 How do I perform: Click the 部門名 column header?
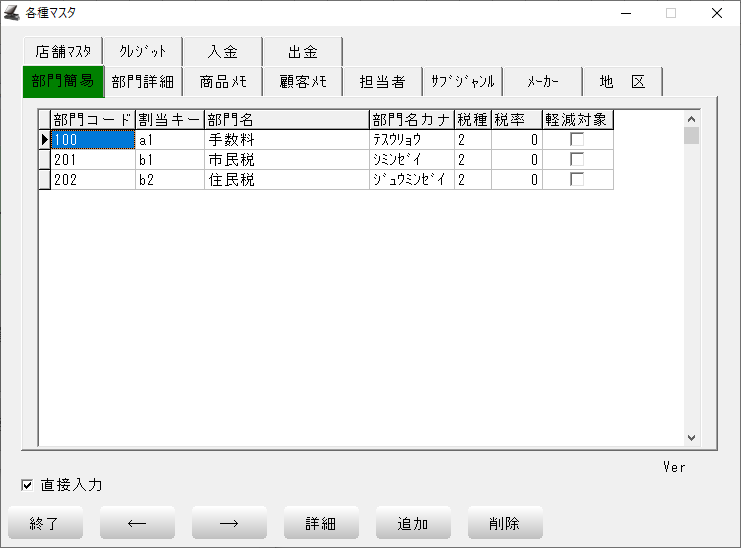tap(286, 120)
